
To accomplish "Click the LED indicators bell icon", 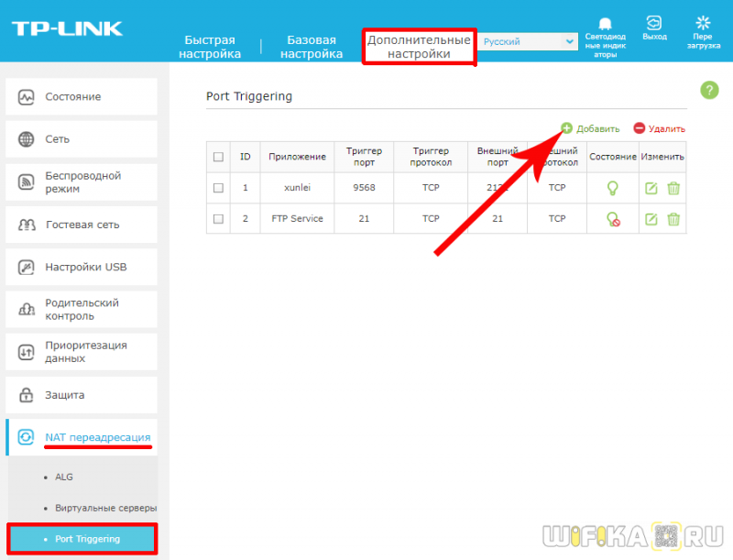I will click(x=605, y=24).
